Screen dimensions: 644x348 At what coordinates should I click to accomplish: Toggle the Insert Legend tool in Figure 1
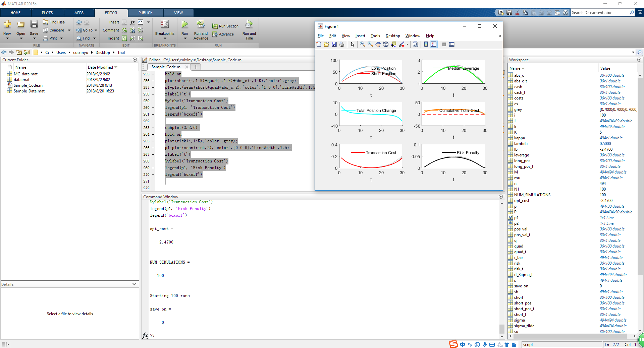tap(434, 45)
